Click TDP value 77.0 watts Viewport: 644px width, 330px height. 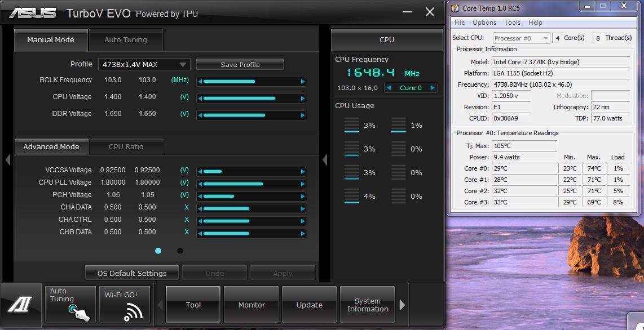click(610, 118)
